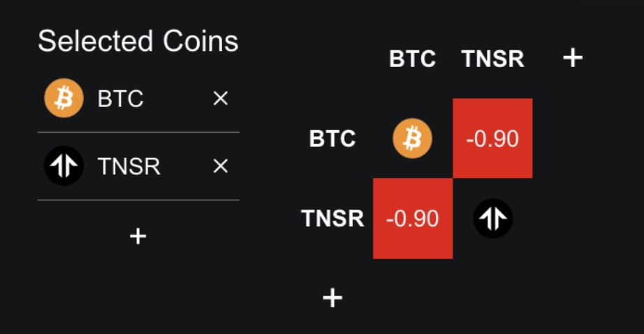Select the BTC column header
Screen dimensions: 644x334
click(x=412, y=59)
